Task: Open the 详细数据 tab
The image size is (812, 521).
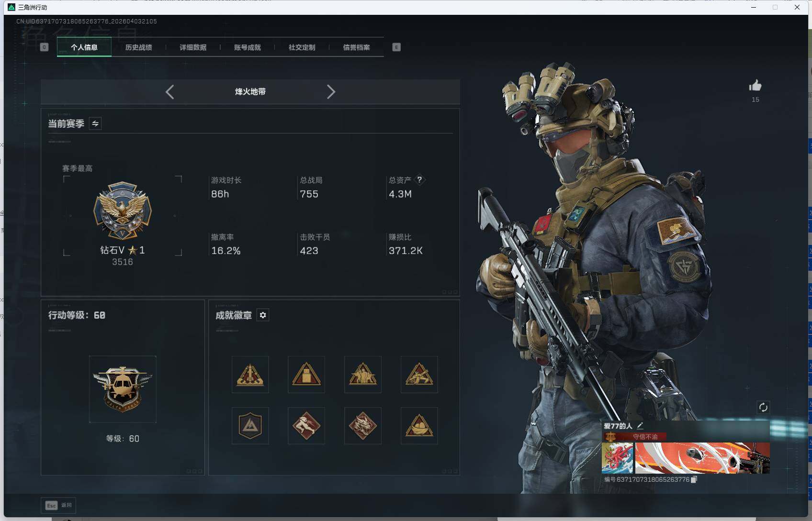Action: click(x=193, y=47)
